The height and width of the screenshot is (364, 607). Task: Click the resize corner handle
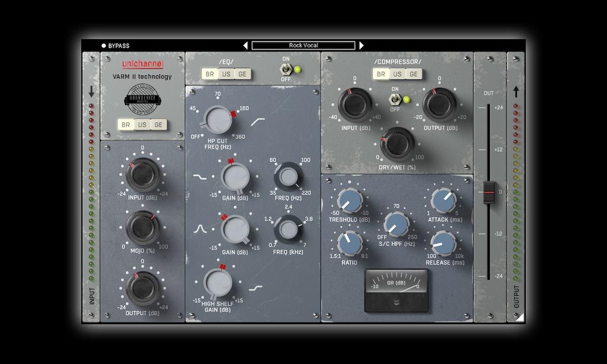(520, 318)
